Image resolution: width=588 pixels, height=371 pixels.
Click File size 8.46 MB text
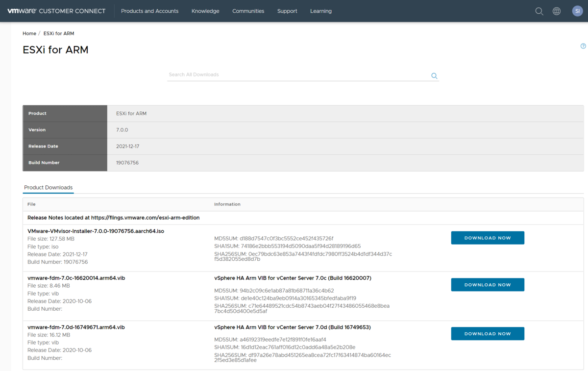49,286
